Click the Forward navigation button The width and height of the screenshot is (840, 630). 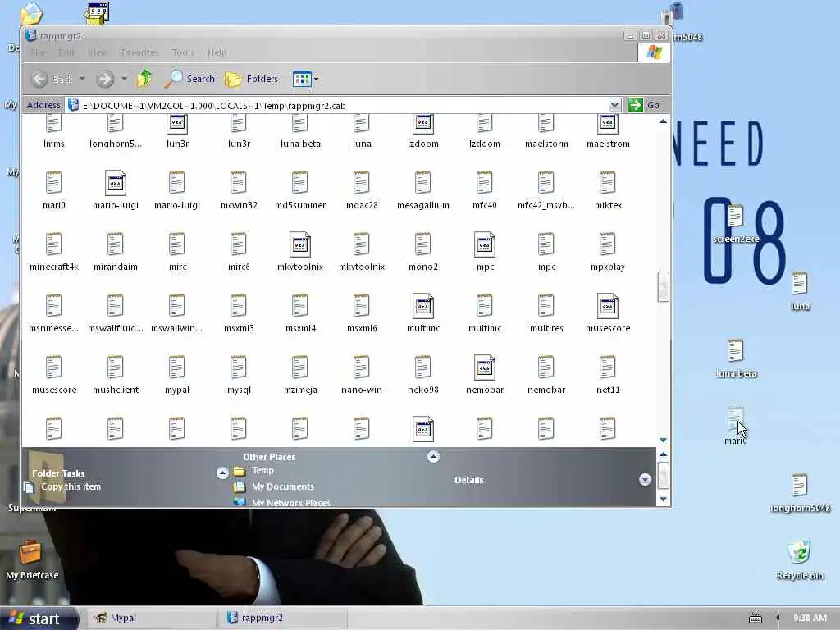pos(105,79)
